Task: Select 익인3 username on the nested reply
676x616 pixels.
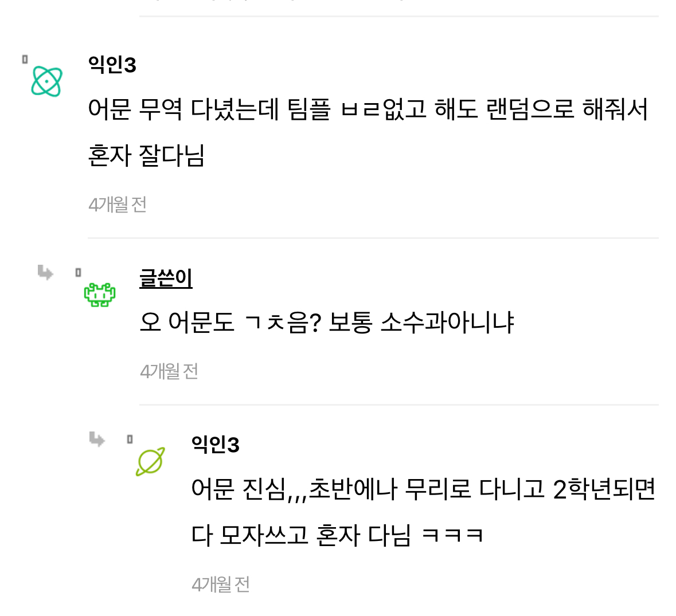Action: click(216, 445)
